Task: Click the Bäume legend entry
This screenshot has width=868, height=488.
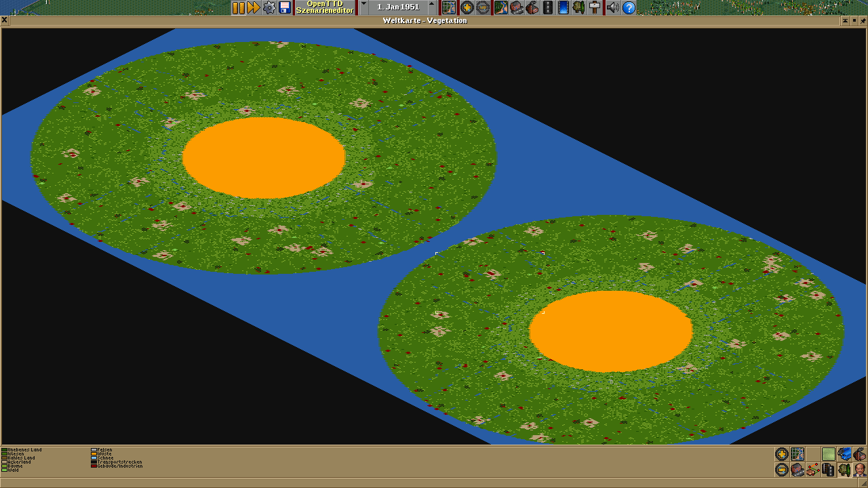Action: coord(12,466)
